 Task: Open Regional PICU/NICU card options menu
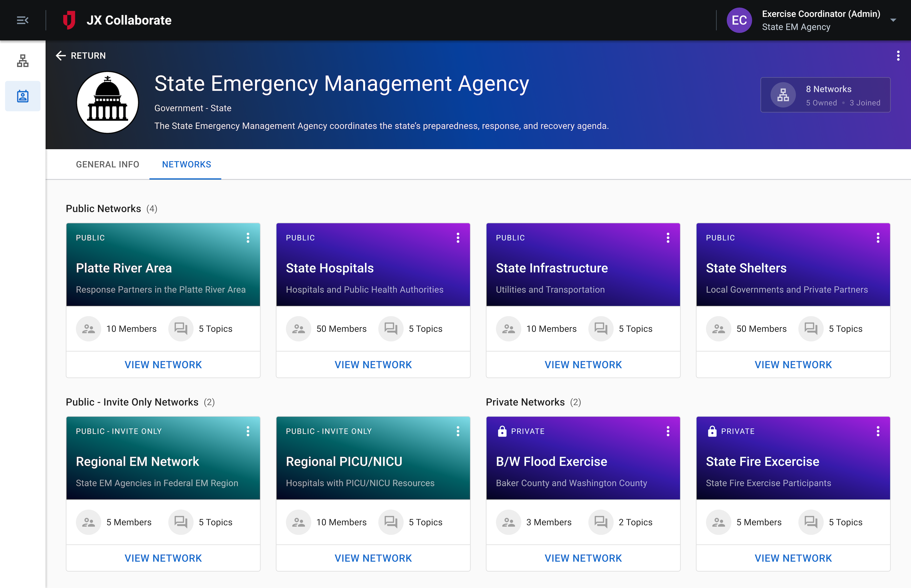point(458,431)
